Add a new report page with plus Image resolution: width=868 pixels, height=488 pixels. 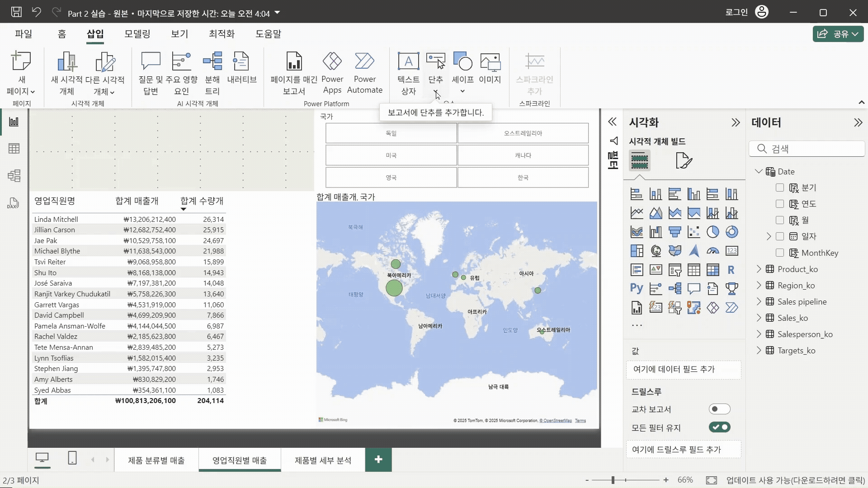pyautogui.click(x=378, y=460)
